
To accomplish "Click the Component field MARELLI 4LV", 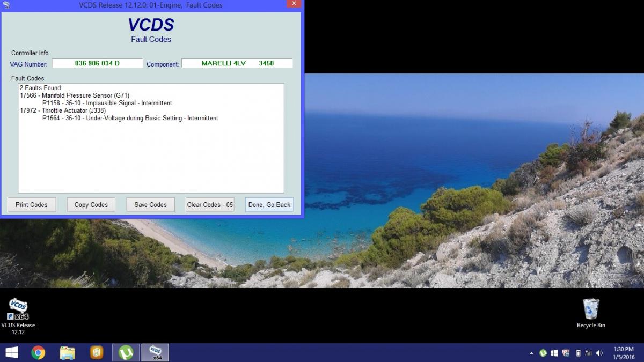I will (237, 63).
